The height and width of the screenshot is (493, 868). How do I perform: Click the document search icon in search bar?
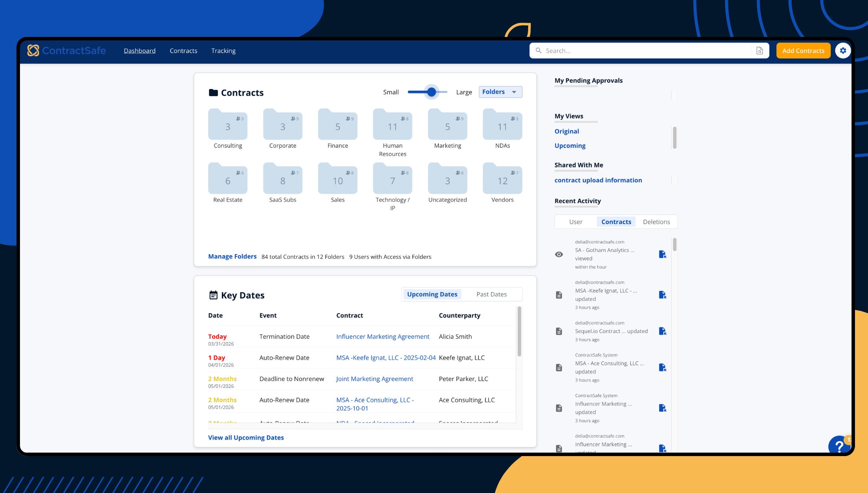click(759, 51)
